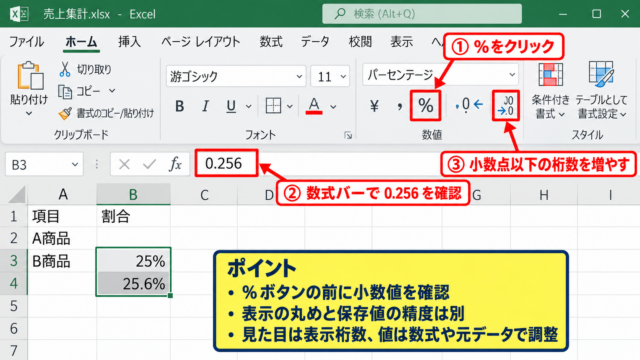
Task: Open Insert Function fx dialog
Action: pos(176,164)
